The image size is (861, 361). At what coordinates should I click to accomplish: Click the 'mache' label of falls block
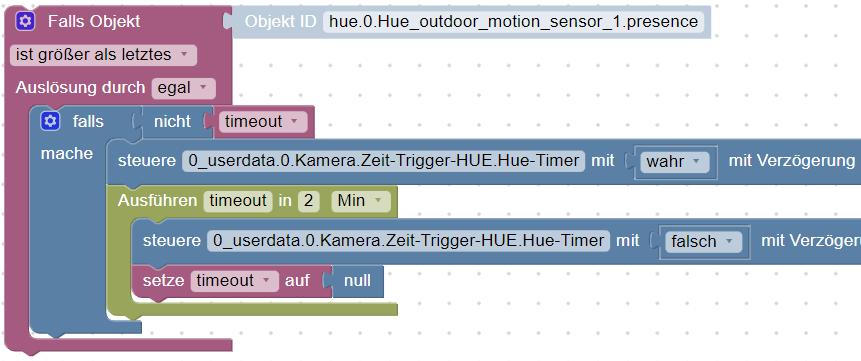[67, 154]
